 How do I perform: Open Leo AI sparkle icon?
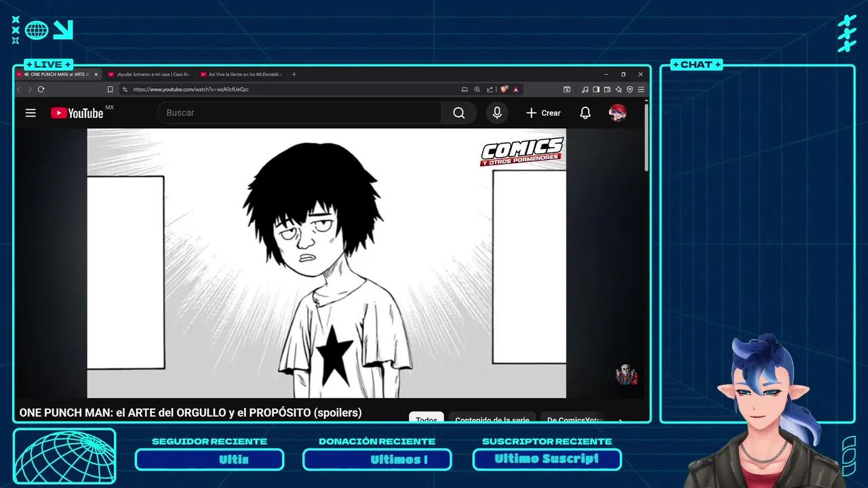click(618, 89)
